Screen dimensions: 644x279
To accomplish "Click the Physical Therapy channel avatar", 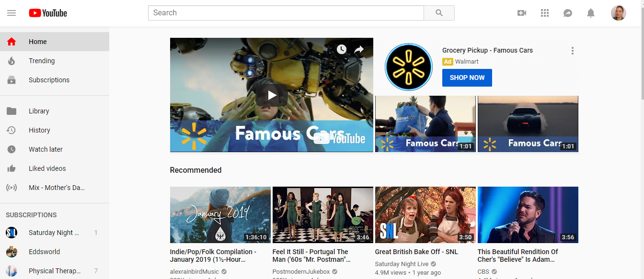I will (x=11, y=271).
